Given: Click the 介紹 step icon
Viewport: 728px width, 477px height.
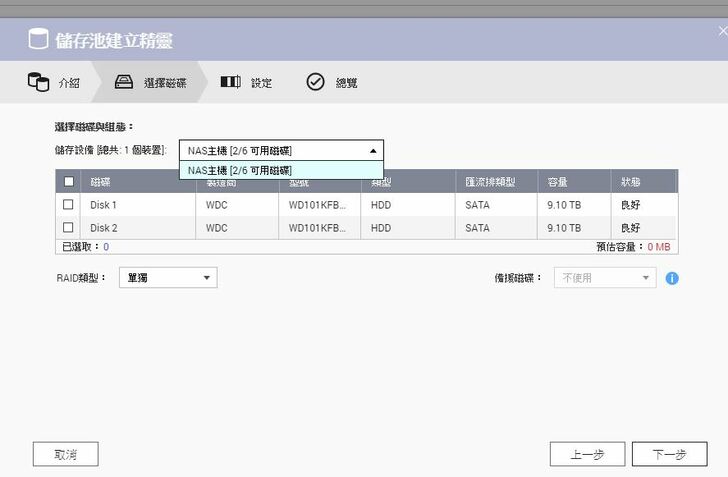Looking at the screenshot, I should tap(38, 82).
